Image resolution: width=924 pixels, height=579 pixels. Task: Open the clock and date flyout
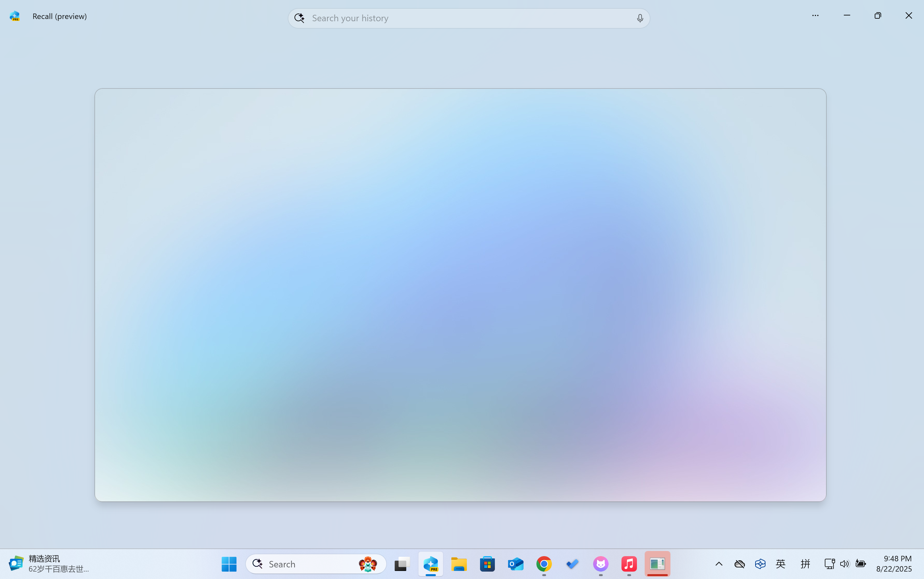(894, 564)
